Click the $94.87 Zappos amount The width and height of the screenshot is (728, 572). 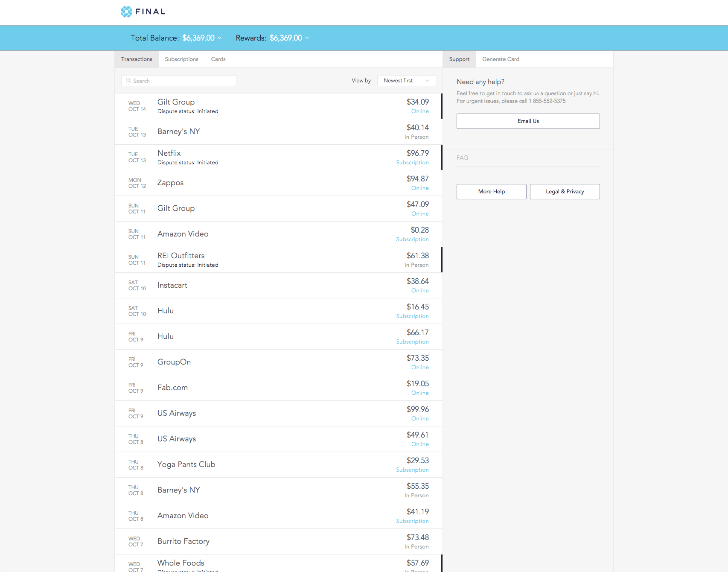click(x=418, y=179)
